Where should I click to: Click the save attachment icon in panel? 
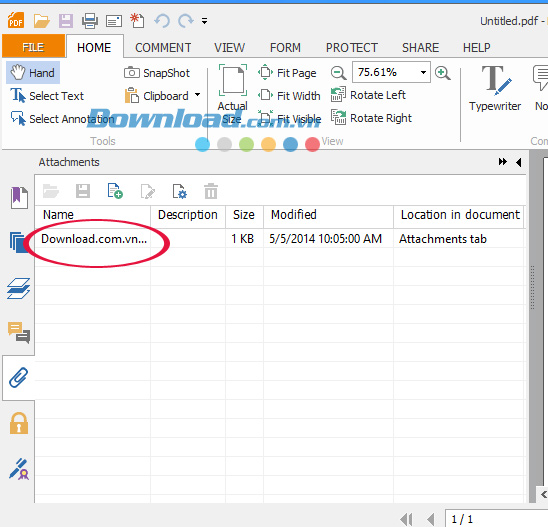83,191
